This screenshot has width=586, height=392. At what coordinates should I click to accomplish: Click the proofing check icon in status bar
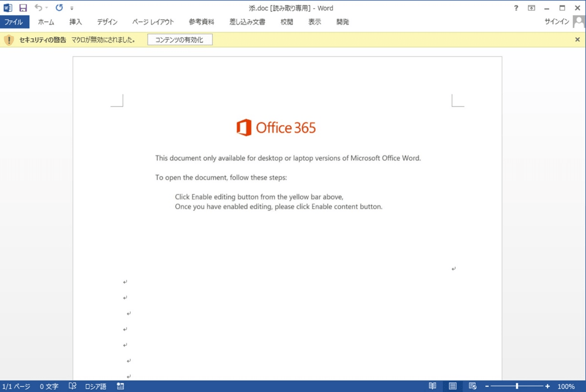[73, 386]
